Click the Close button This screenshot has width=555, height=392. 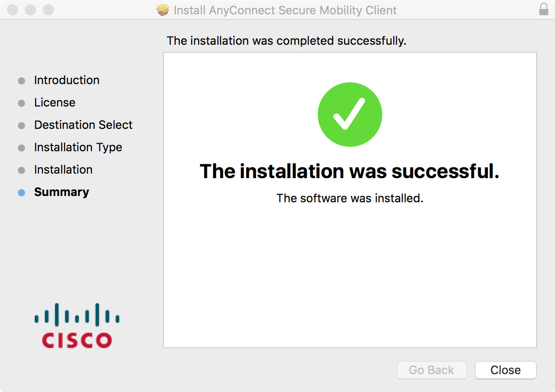[505, 370]
